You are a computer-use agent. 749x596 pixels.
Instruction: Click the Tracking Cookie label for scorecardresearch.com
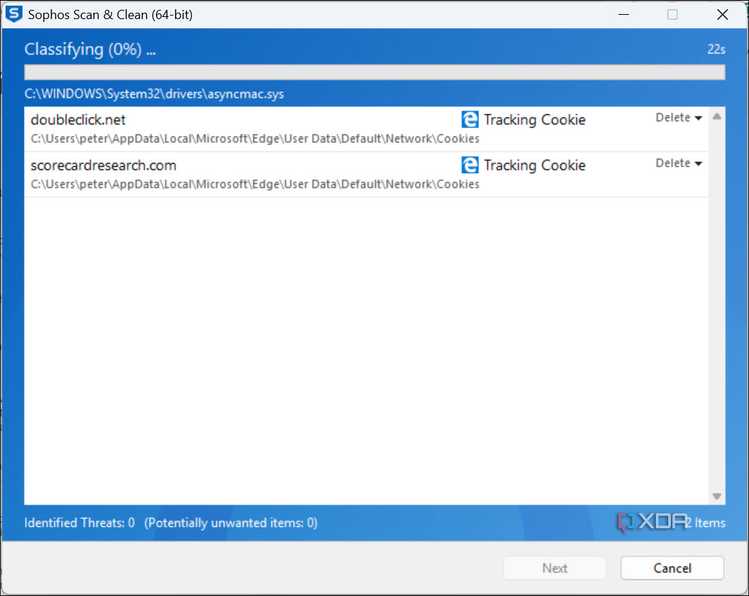(x=535, y=165)
